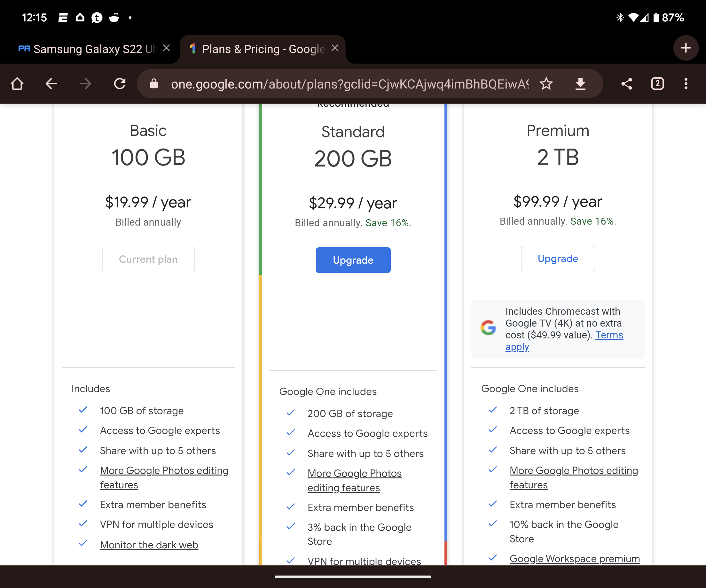Open the Monitor the dark web link
Screen dimensions: 706x588
point(149,545)
